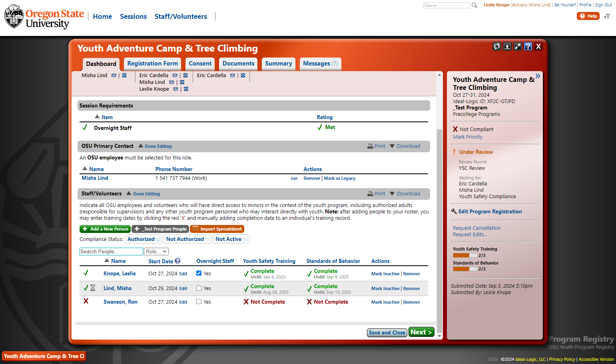616x364 pixels.
Task: Sort the primary contact table by the Name column
Action: (x=96, y=169)
